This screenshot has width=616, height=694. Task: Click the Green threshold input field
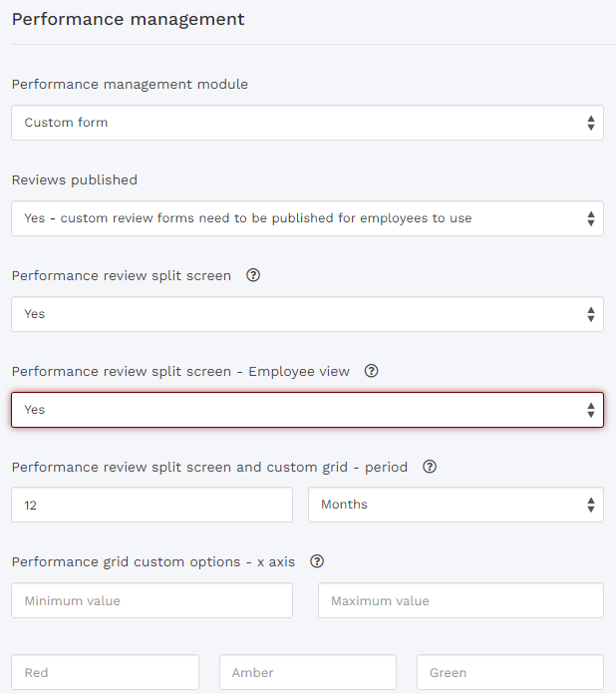click(x=509, y=673)
